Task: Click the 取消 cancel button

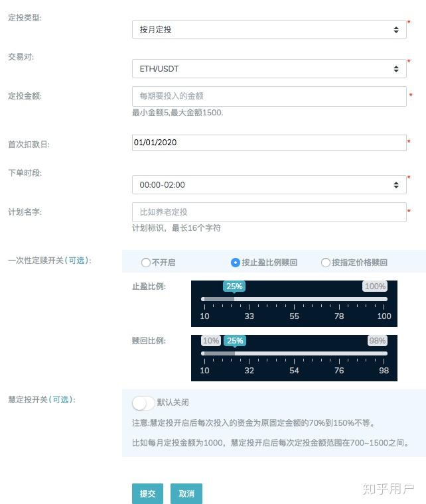Action: 186,493
